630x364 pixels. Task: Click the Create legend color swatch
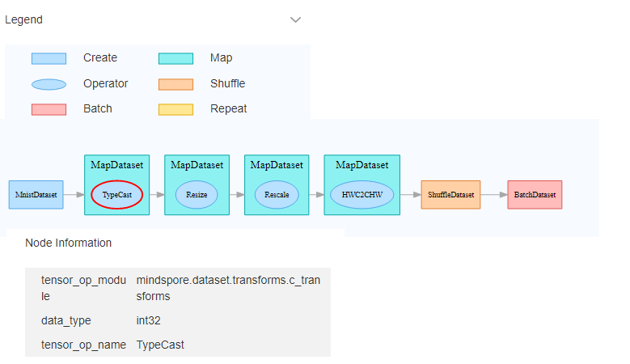tap(49, 58)
